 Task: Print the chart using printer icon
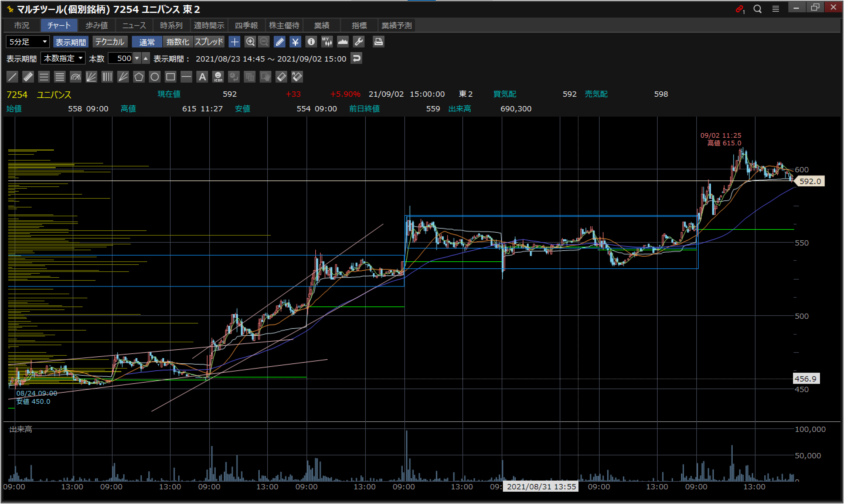pyautogui.click(x=378, y=42)
